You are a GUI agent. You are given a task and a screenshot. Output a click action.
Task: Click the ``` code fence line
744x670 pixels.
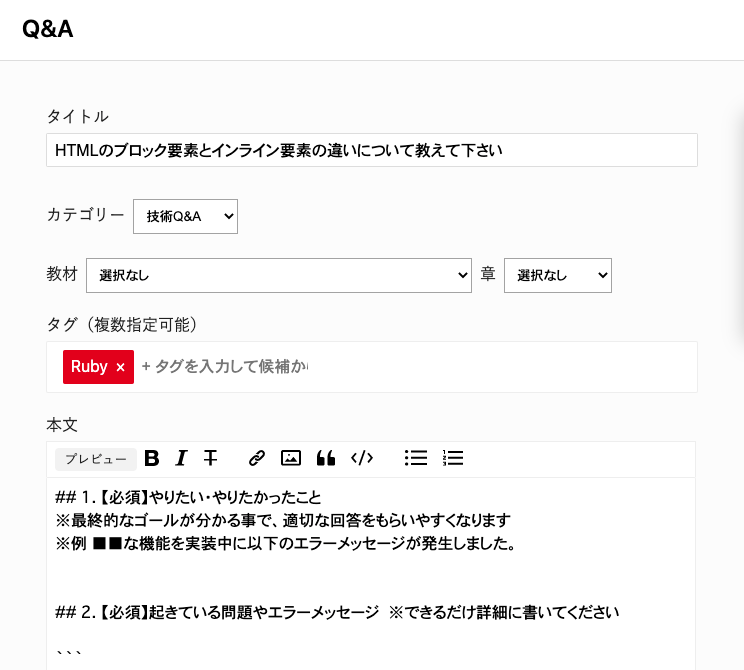[69, 652]
